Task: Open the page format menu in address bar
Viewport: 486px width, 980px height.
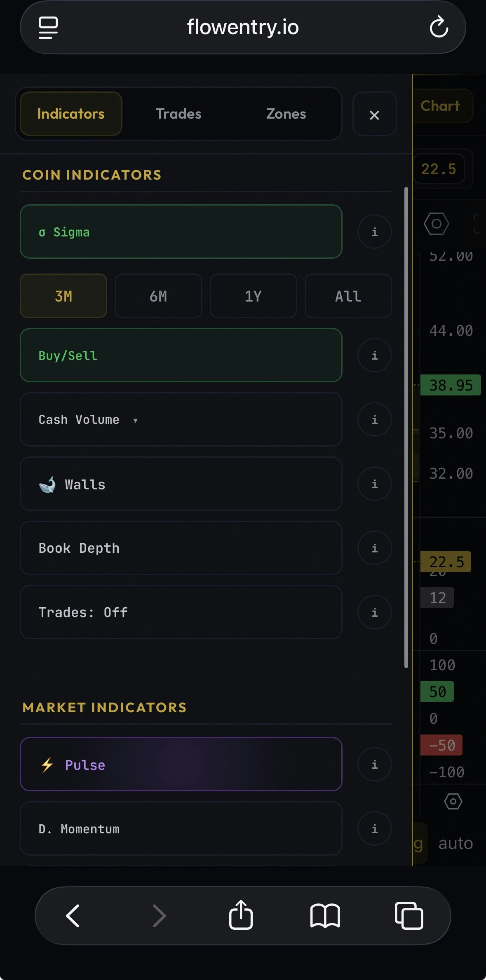Action: 48,28
